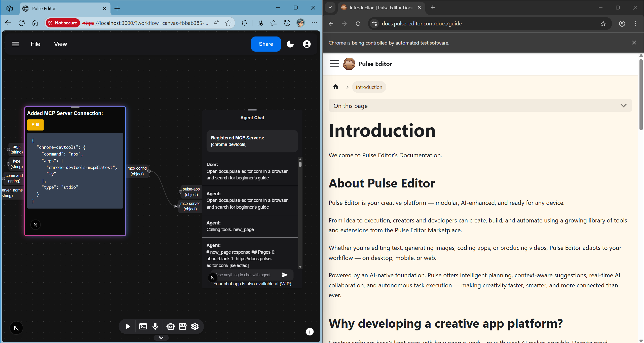Screen dimensions: 644x343
Task: Open the View menu
Action: (60, 44)
